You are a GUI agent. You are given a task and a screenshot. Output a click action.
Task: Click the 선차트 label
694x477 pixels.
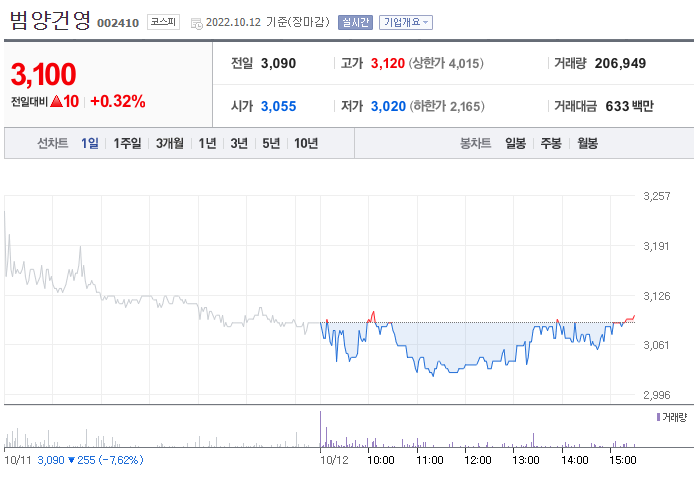pos(53,143)
